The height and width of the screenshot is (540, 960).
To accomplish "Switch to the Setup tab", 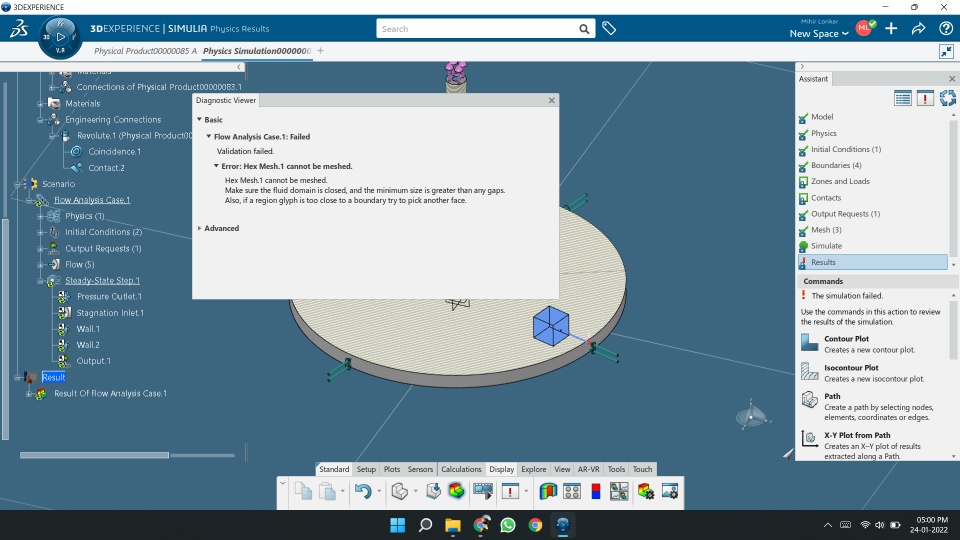I will pyautogui.click(x=366, y=470).
